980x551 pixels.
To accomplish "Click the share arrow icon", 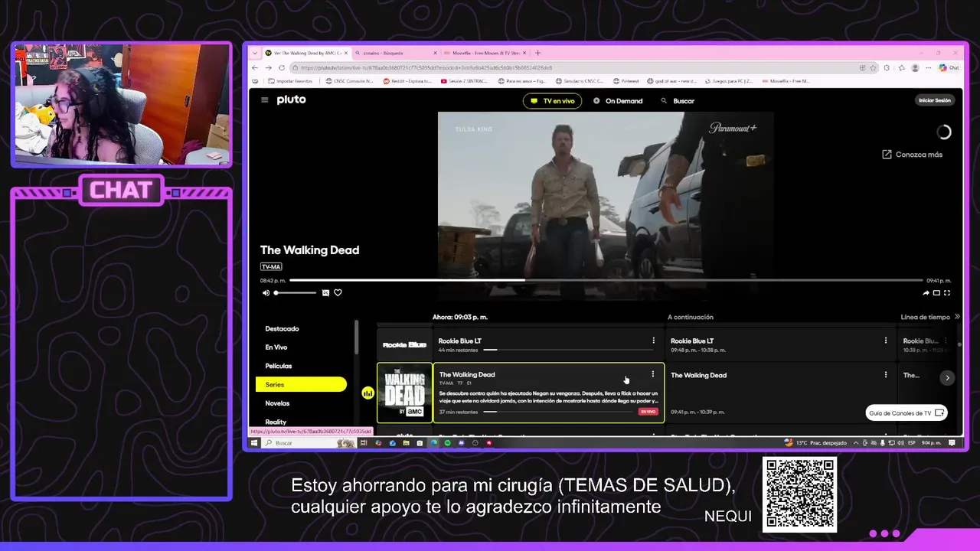I will point(926,293).
